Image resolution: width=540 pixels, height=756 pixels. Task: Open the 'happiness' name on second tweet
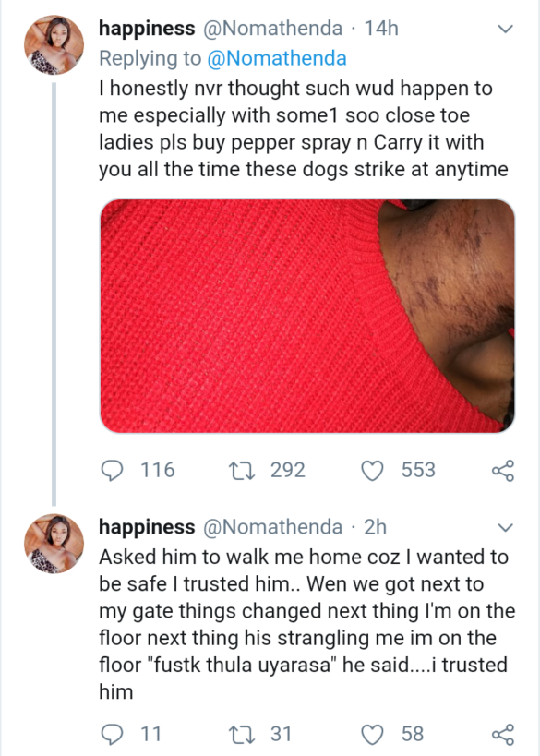point(147,527)
